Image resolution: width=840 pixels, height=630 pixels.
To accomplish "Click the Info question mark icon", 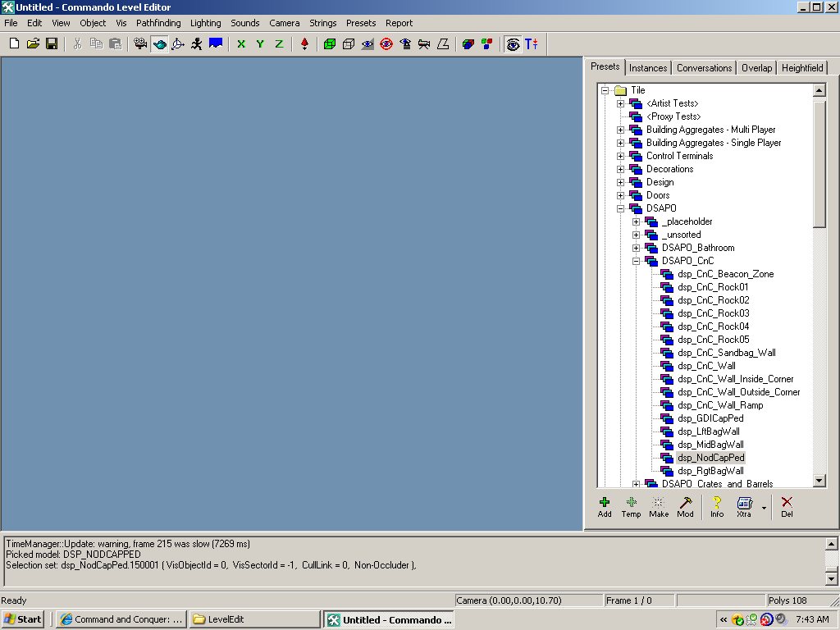I will 717,506.
